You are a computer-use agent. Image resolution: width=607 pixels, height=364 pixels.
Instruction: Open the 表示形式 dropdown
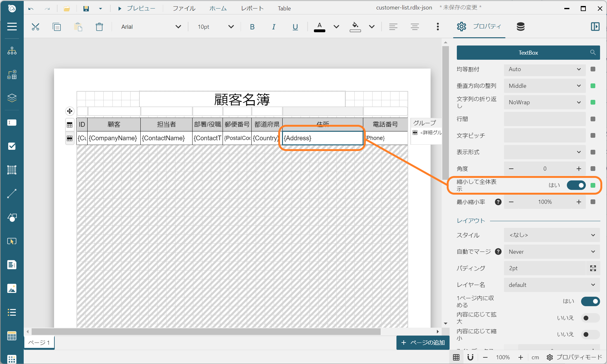coord(544,152)
